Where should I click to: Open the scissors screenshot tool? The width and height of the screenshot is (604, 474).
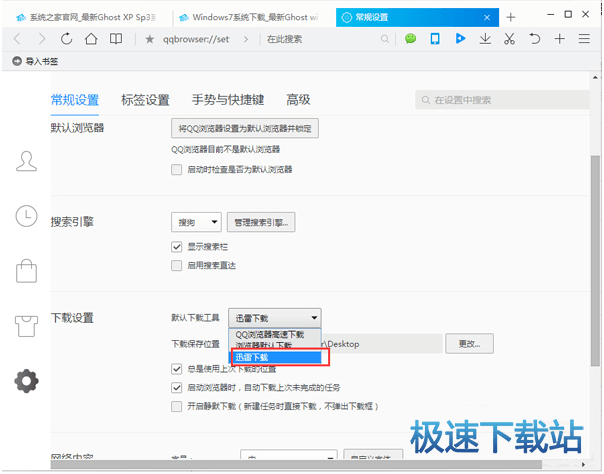point(509,39)
